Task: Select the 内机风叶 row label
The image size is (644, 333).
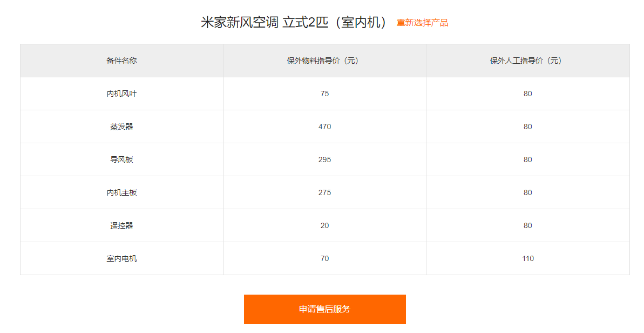Action: click(120, 94)
